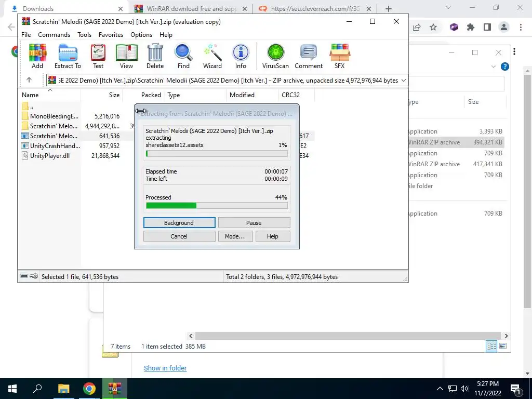Open the File menu

click(x=26, y=35)
